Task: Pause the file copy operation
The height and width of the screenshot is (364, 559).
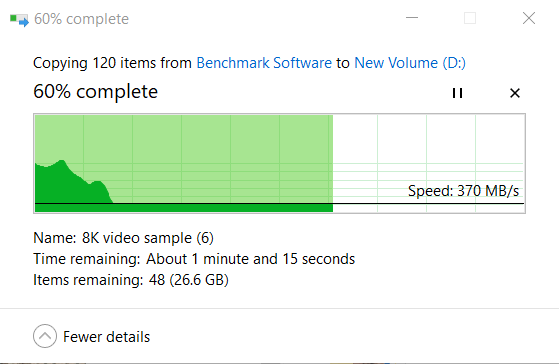Action: [457, 93]
